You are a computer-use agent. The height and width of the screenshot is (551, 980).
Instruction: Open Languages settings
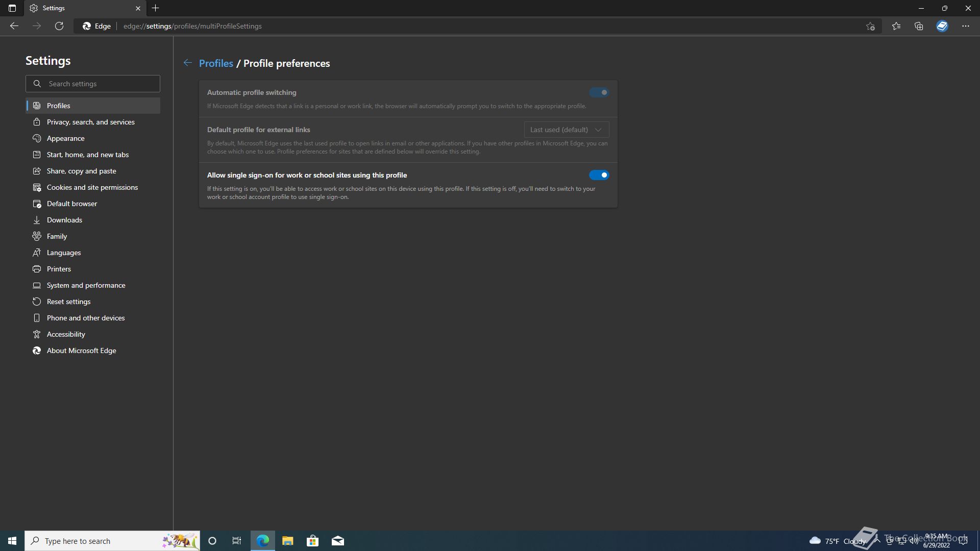click(x=93, y=253)
